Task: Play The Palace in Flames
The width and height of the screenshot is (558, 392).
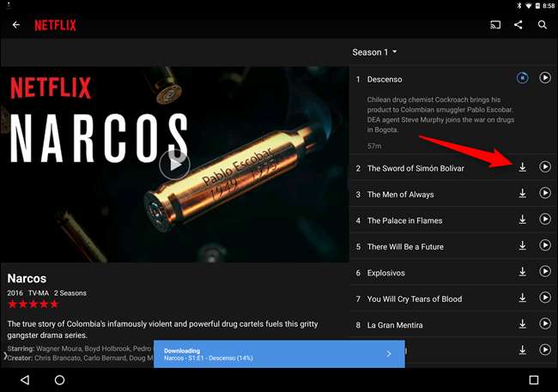Action: point(545,219)
